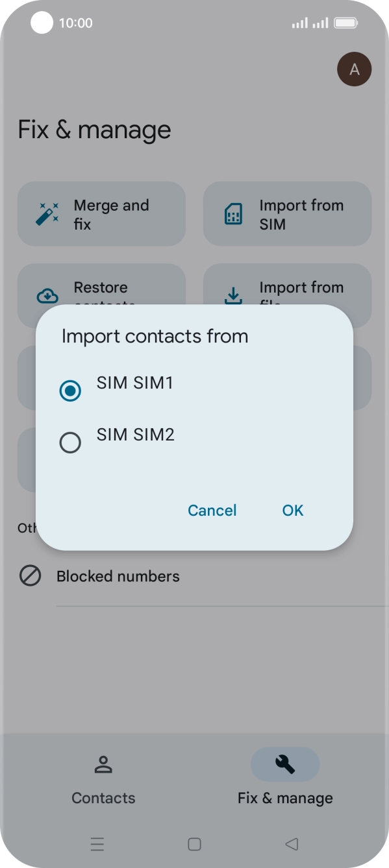Image resolution: width=389 pixels, height=868 pixels.
Task: Tap the back navigation triangle button
Action: point(292,844)
